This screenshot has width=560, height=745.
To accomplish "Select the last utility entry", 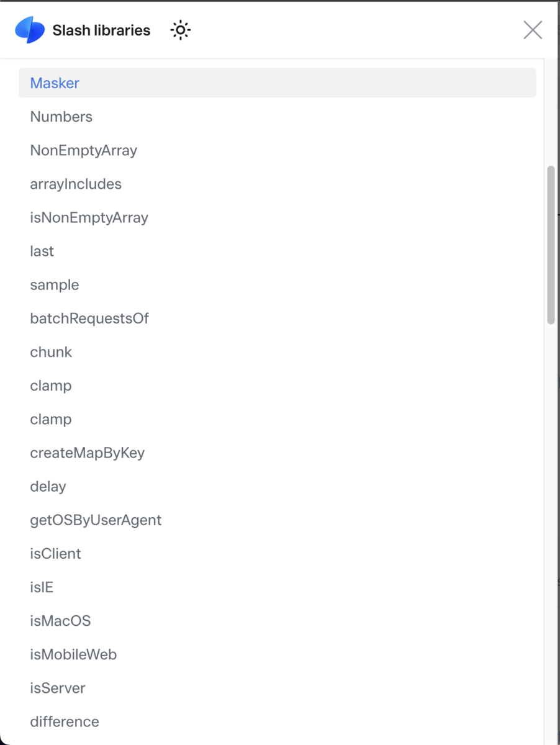I will tap(42, 251).
